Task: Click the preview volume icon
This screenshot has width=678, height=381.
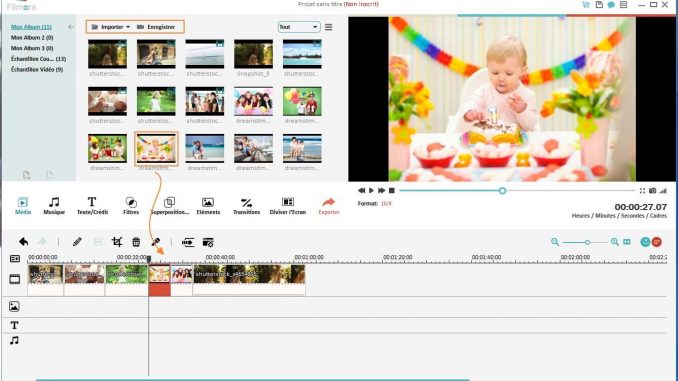Action: tap(663, 190)
